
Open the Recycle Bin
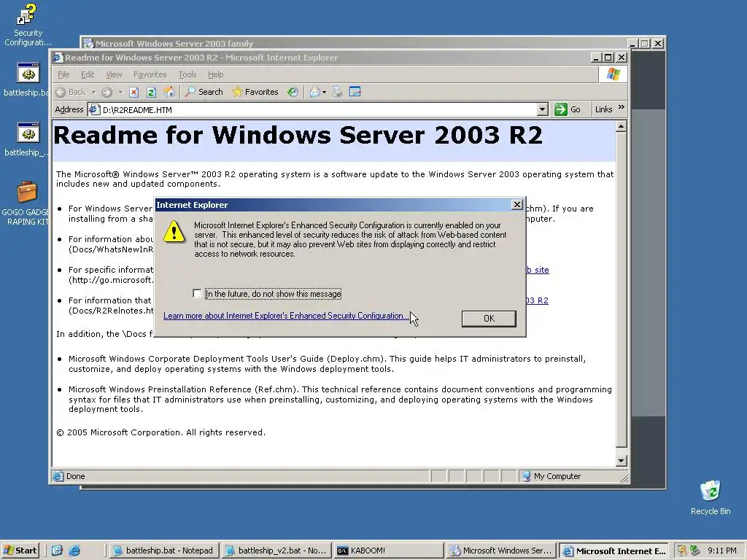pyautogui.click(x=711, y=497)
